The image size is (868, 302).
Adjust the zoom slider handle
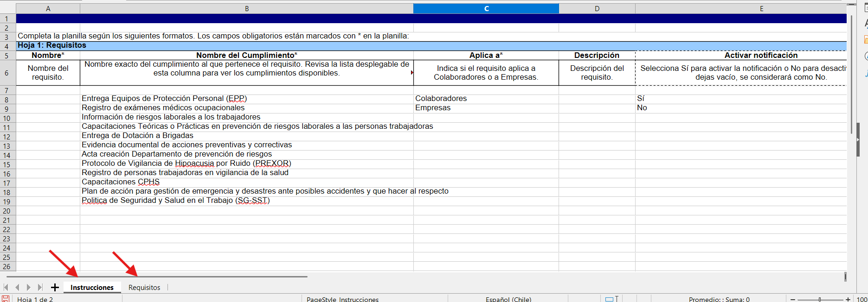tap(820, 299)
